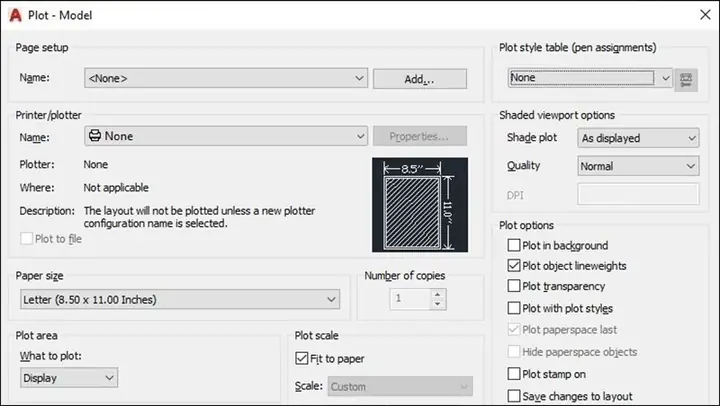Turn on Plot stamp on
This screenshot has height=406, width=720.
pyautogui.click(x=514, y=373)
